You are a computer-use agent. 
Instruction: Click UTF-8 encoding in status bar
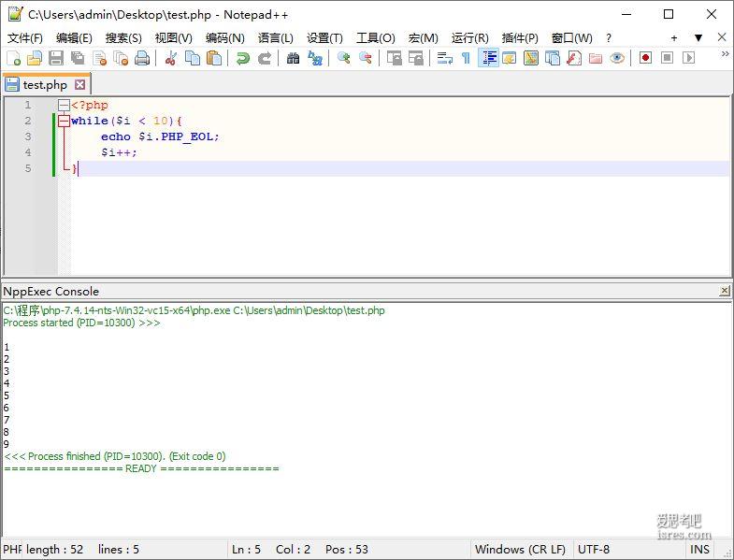pos(594,549)
